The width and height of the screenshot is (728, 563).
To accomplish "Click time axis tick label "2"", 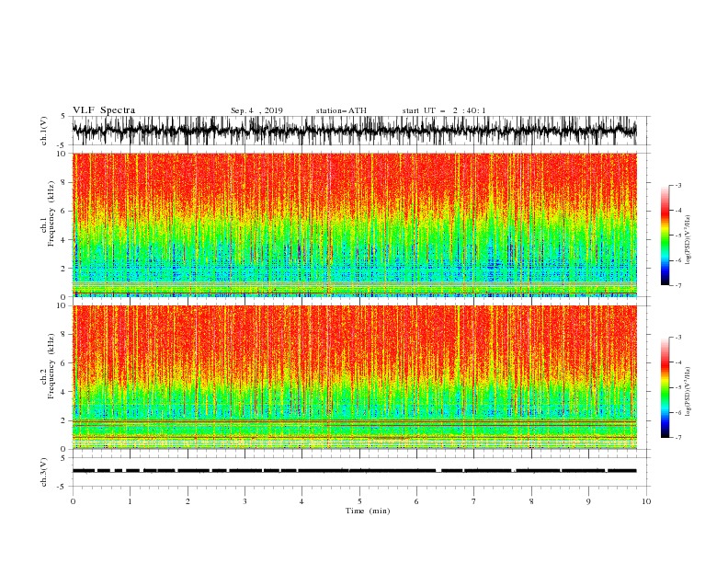I will [x=188, y=501].
